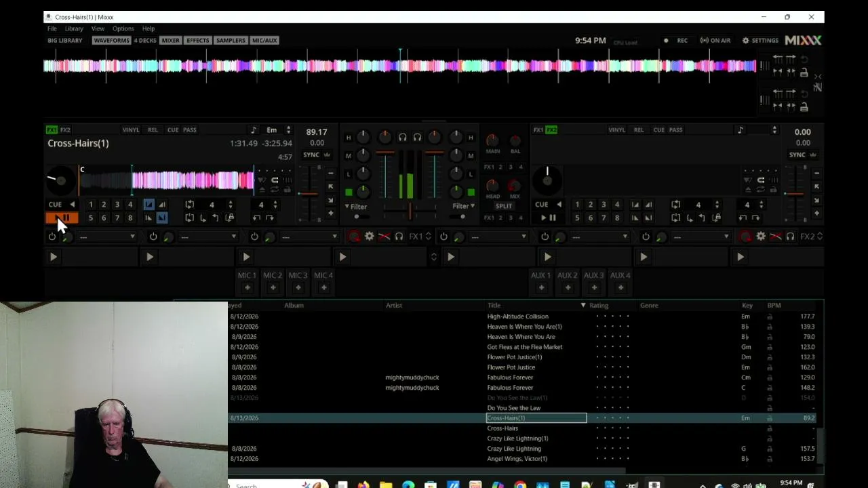Add input to MIC 1
Image resolution: width=868 pixels, height=488 pixels.
[247, 287]
